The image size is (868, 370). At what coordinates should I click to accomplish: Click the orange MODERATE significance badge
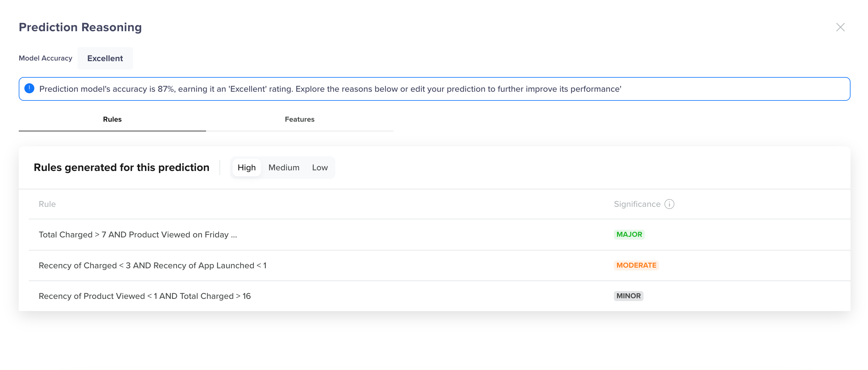click(636, 265)
